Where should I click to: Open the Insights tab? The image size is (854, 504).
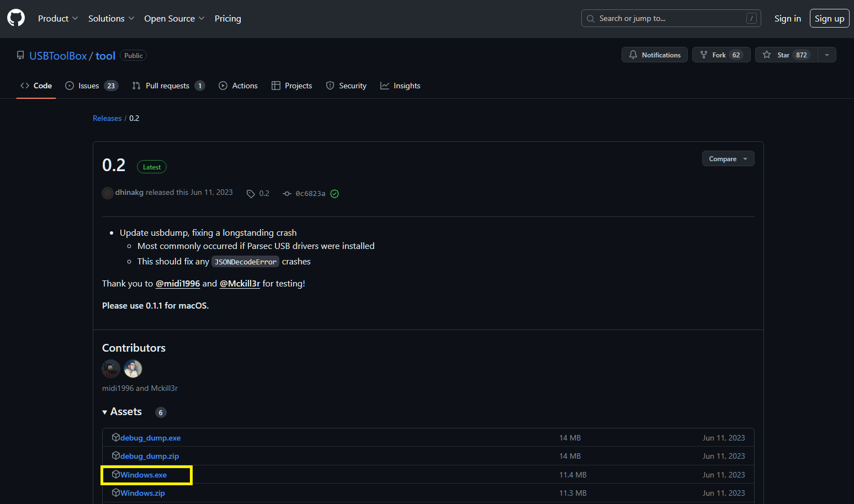pyautogui.click(x=400, y=86)
